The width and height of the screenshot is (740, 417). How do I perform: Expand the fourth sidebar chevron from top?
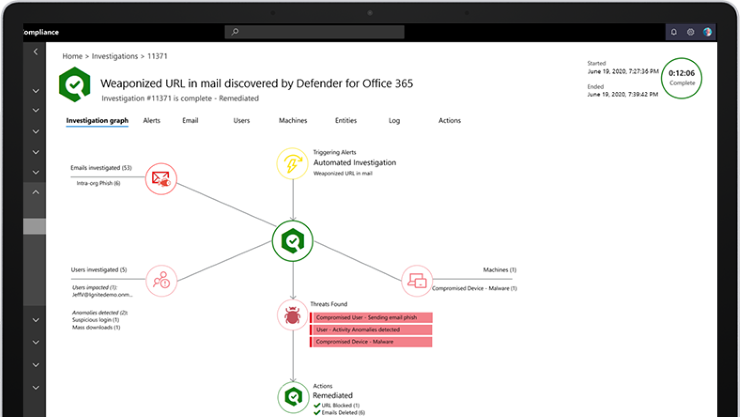pos(35,152)
